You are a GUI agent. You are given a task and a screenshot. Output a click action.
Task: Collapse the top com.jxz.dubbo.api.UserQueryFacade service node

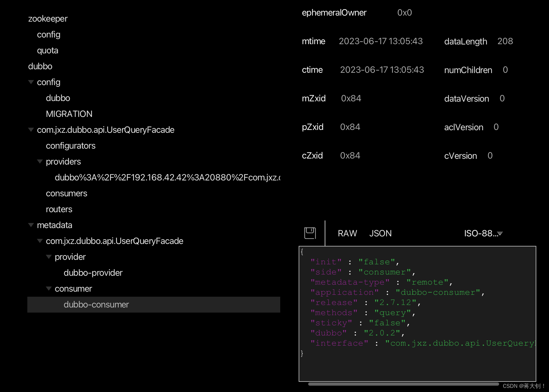tap(31, 130)
